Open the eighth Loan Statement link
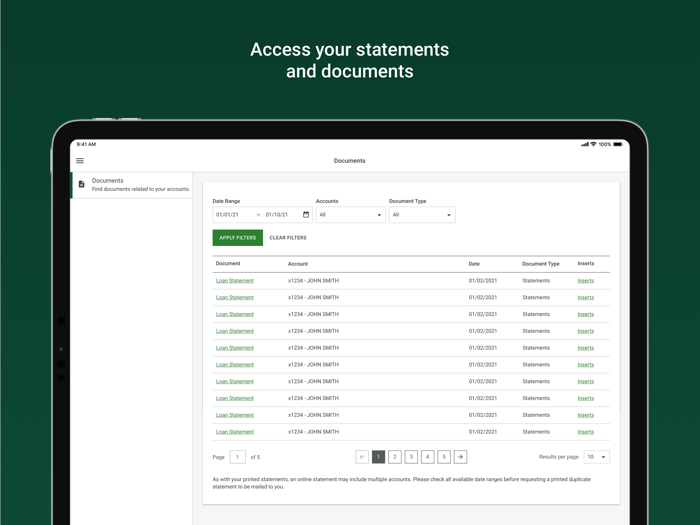The width and height of the screenshot is (700, 525). [x=235, y=398]
